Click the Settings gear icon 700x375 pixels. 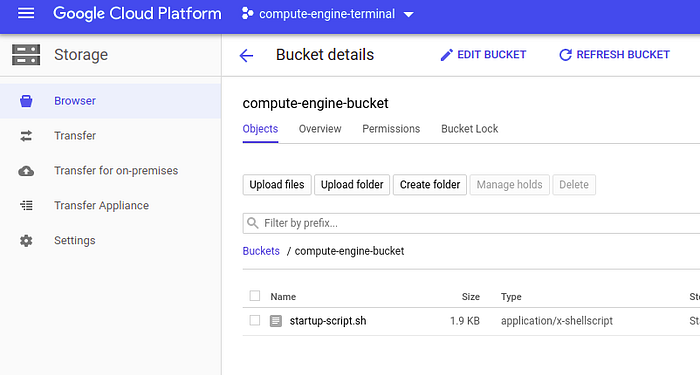pyautogui.click(x=26, y=241)
